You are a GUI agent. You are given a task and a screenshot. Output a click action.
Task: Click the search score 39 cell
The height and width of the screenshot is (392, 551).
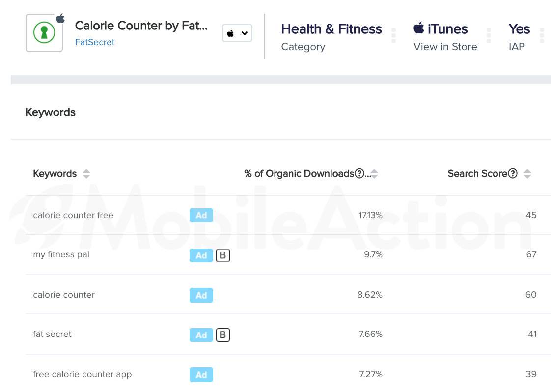tap(531, 374)
